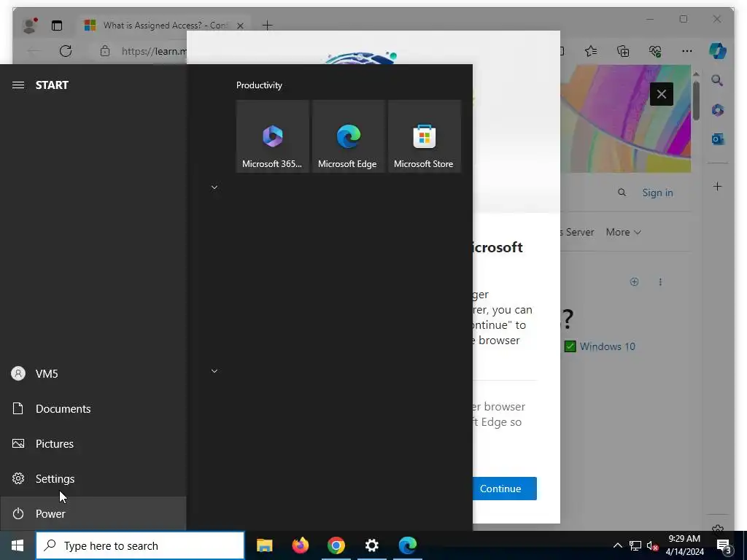Add app to Edge sidebar

click(x=718, y=186)
